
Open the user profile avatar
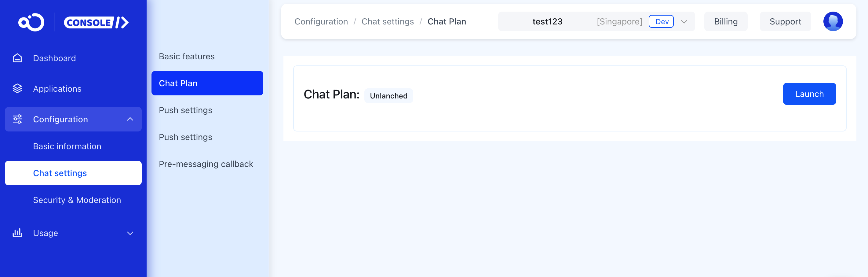pyautogui.click(x=833, y=22)
